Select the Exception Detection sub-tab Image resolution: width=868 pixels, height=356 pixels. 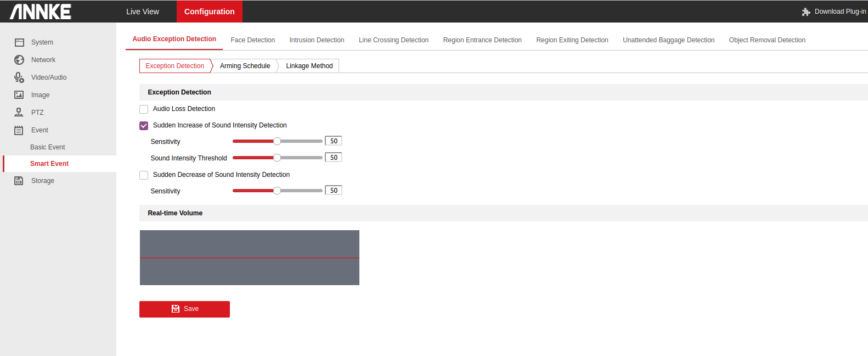click(x=175, y=66)
